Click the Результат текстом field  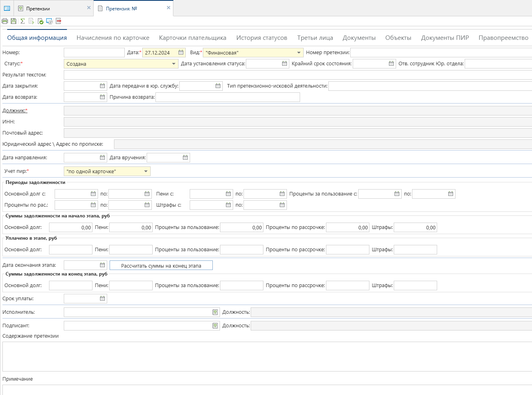(298, 75)
